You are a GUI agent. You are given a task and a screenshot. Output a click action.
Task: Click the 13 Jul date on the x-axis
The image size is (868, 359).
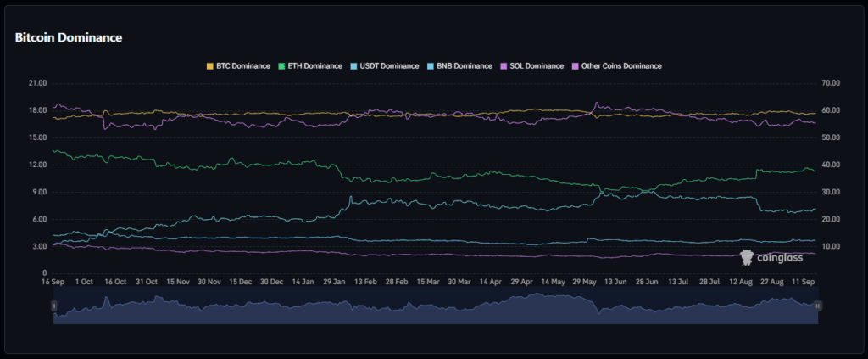679,282
